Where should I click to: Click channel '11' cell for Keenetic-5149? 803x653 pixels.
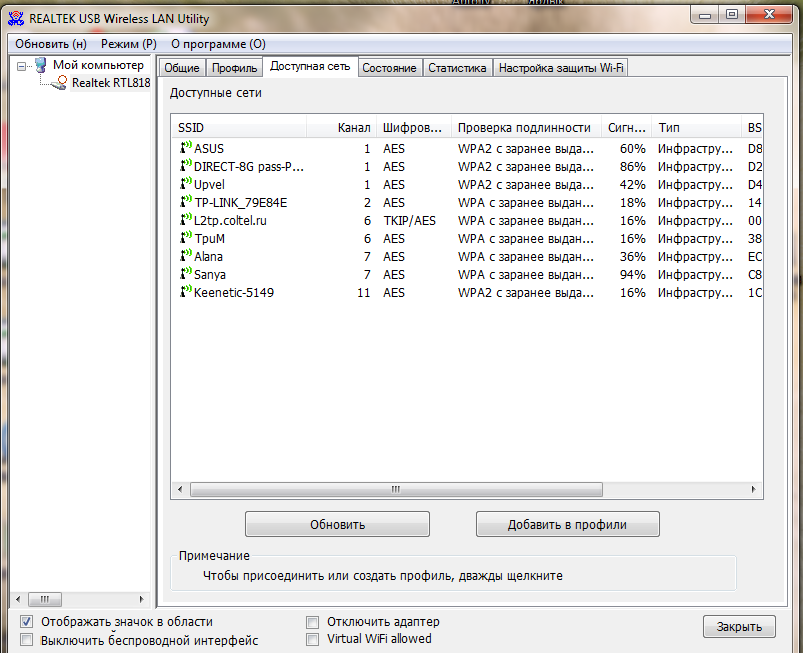[364, 292]
